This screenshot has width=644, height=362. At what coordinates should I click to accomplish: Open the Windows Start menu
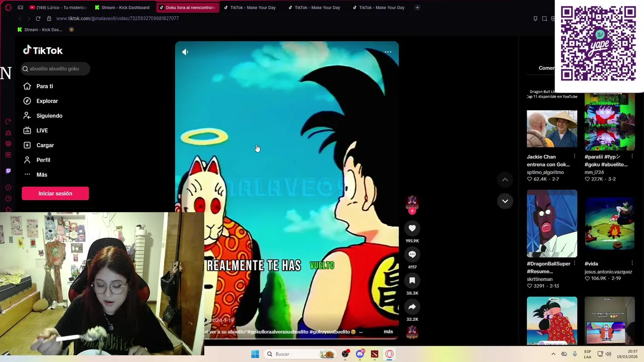[255, 354]
